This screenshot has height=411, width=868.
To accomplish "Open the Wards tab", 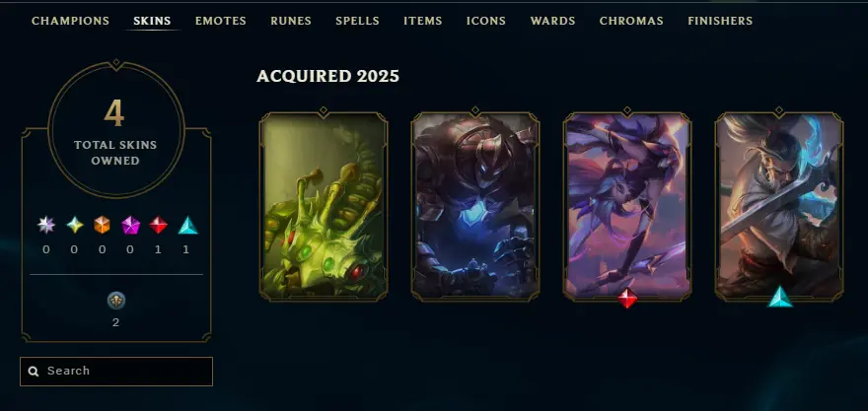I will pos(552,21).
